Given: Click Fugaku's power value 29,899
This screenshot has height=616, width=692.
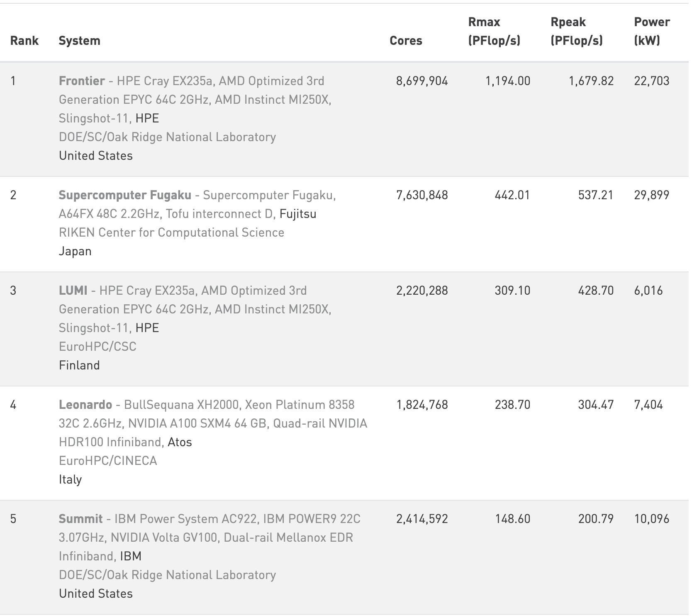Looking at the screenshot, I should pyautogui.click(x=651, y=195).
